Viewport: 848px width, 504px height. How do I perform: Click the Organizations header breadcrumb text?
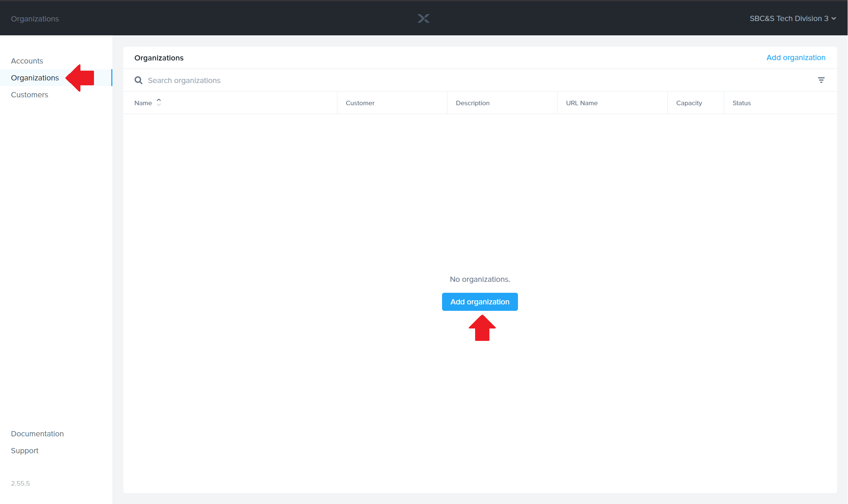point(35,19)
